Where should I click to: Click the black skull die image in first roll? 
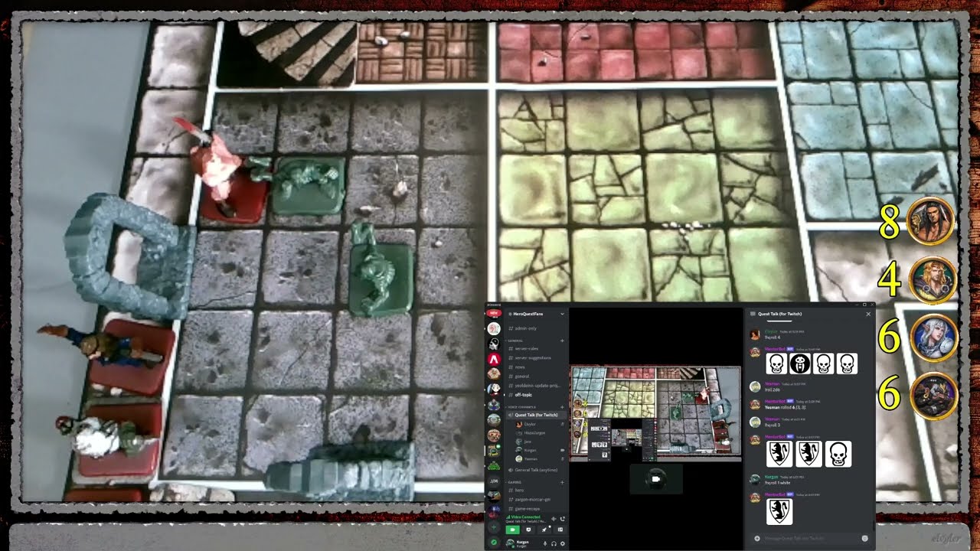pyautogui.click(x=800, y=364)
